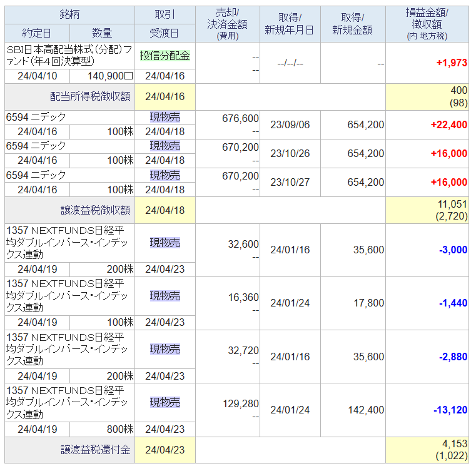476x471 pixels.
Task: Click the -13,120 loss value
Action: click(x=450, y=410)
